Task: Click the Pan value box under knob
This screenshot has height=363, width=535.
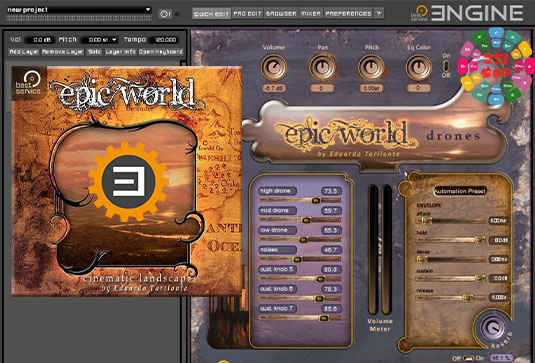Action: pyautogui.click(x=322, y=88)
